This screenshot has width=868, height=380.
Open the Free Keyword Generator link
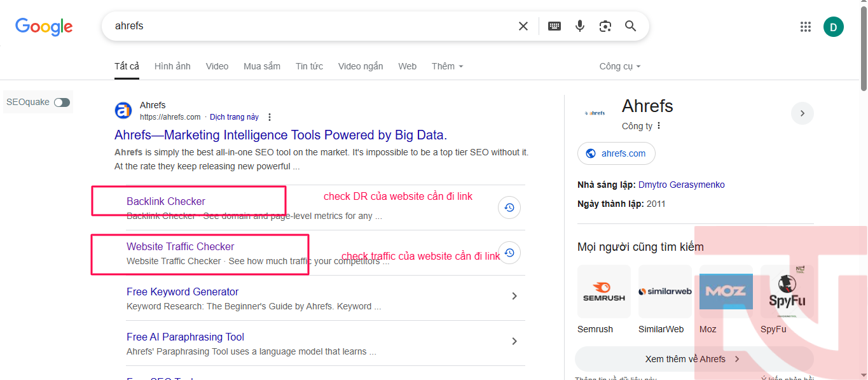coord(183,292)
